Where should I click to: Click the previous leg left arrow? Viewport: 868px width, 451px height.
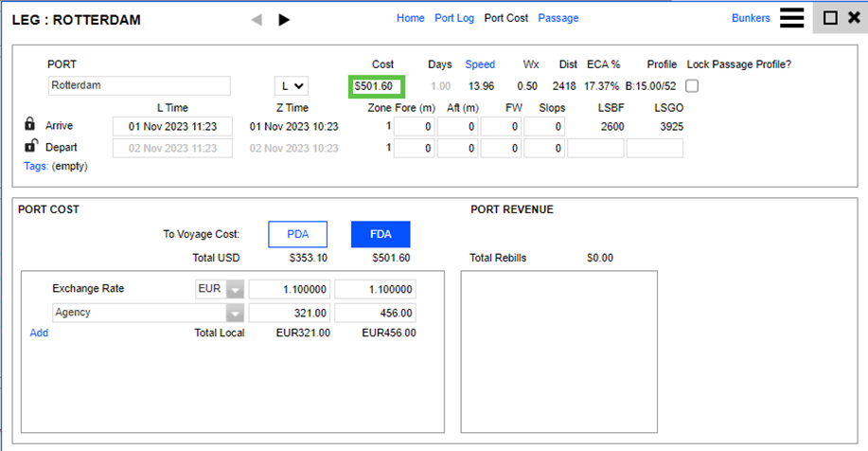coord(257,19)
